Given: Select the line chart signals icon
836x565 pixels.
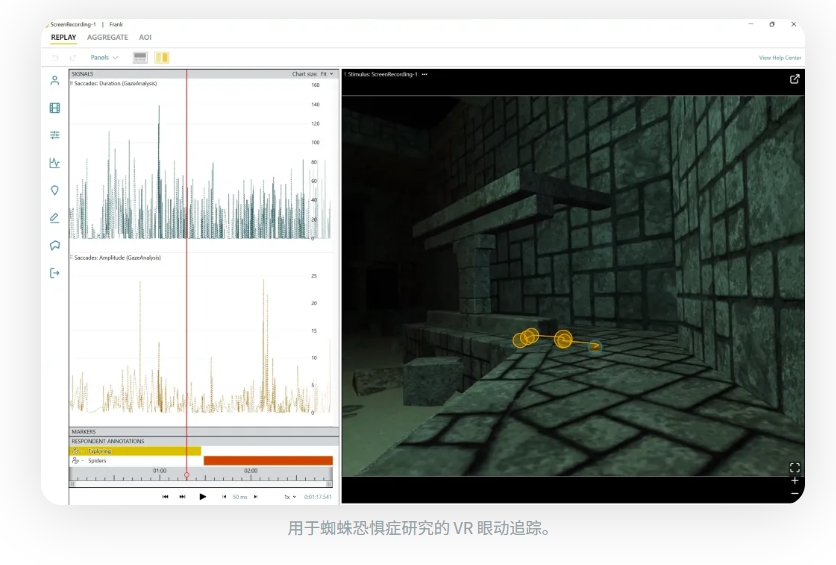Looking at the screenshot, I should pyautogui.click(x=55, y=163).
